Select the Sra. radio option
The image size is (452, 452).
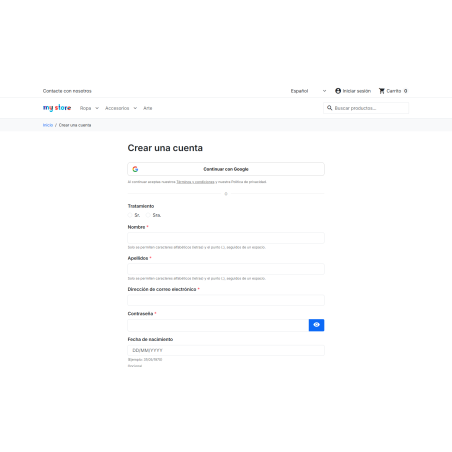click(148, 215)
